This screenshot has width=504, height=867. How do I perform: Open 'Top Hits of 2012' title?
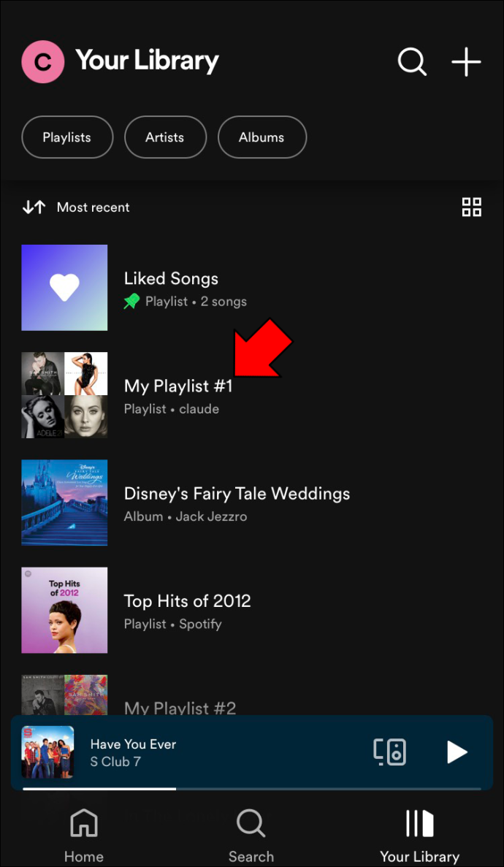[188, 600]
